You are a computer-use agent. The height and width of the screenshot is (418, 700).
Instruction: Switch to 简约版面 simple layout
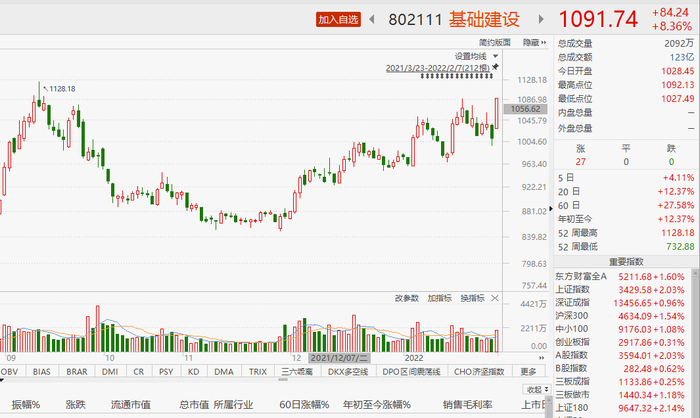(x=495, y=42)
